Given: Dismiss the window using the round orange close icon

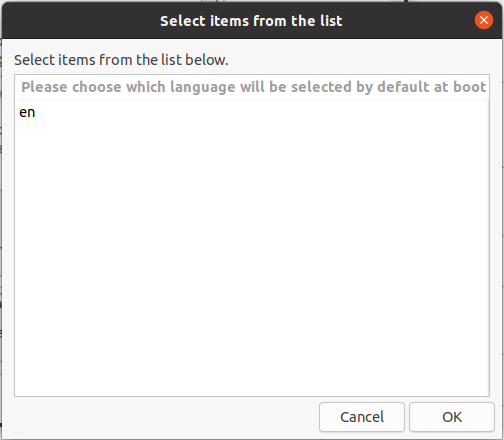Looking at the screenshot, I should pos(484,20).
